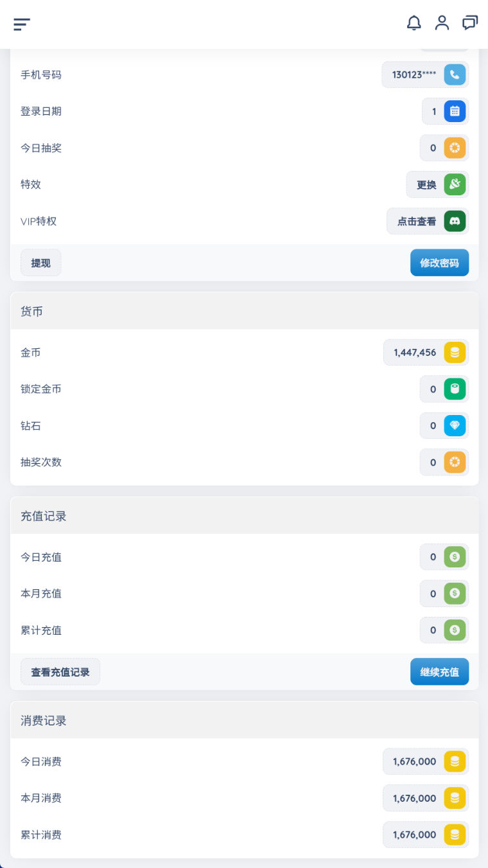Click the 更换 effects change button
This screenshot has width=488, height=868.
pyautogui.click(x=426, y=185)
